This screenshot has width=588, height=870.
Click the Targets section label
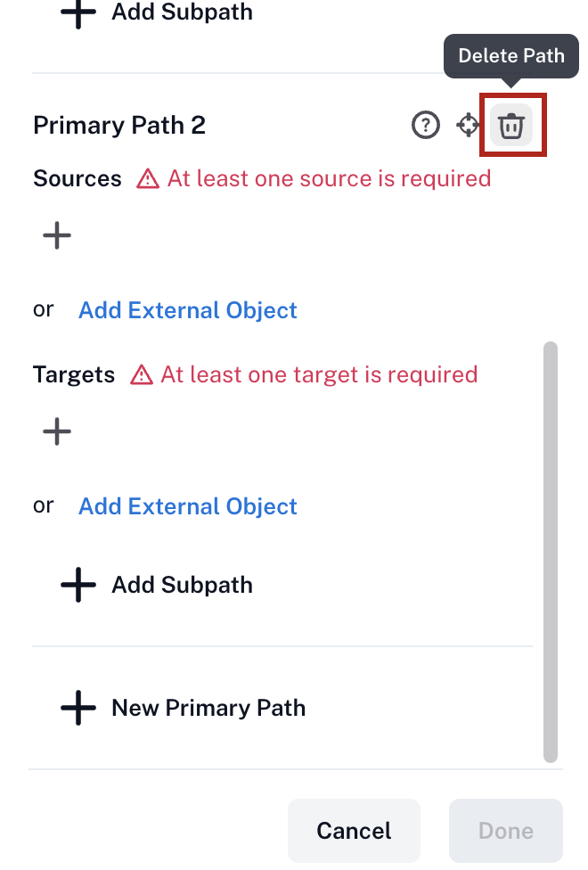[x=74, y=374]
